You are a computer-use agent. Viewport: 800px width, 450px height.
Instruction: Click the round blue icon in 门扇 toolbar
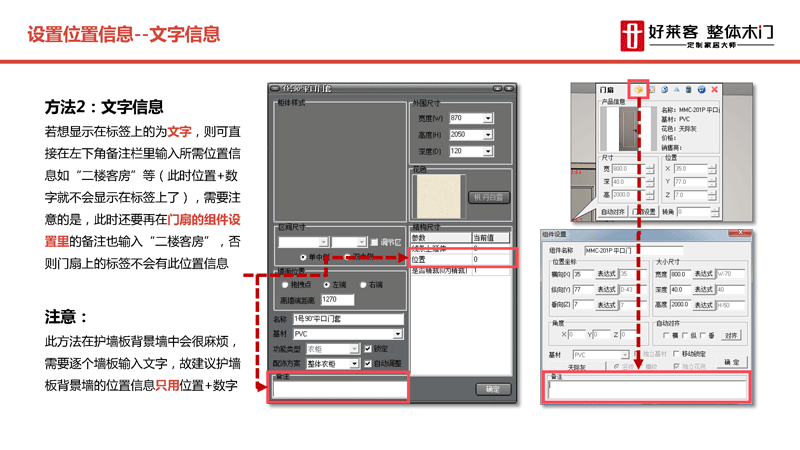pos(702,90)
